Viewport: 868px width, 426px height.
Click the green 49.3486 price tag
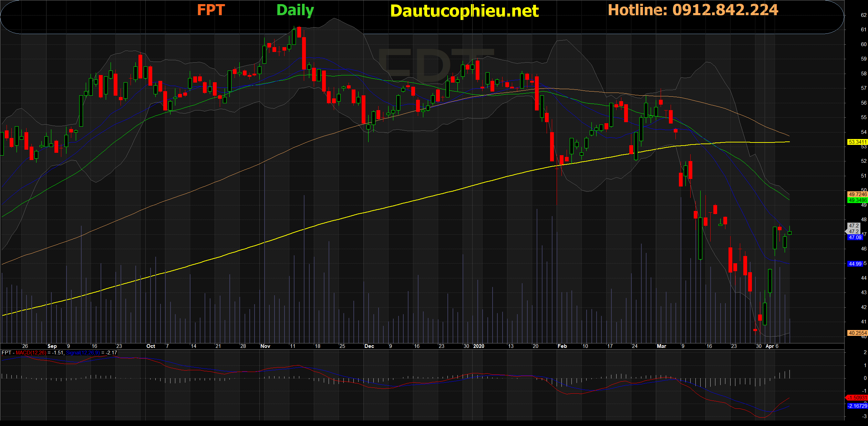(857, 200)
